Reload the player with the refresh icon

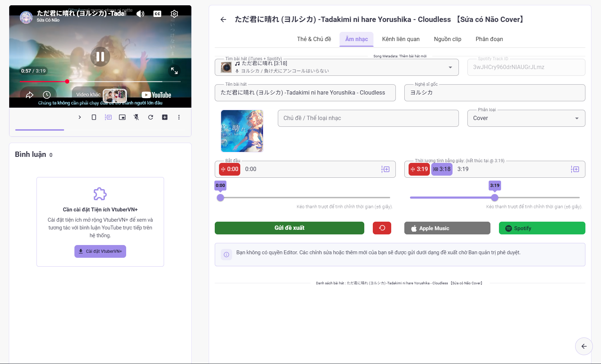point(151,117)
